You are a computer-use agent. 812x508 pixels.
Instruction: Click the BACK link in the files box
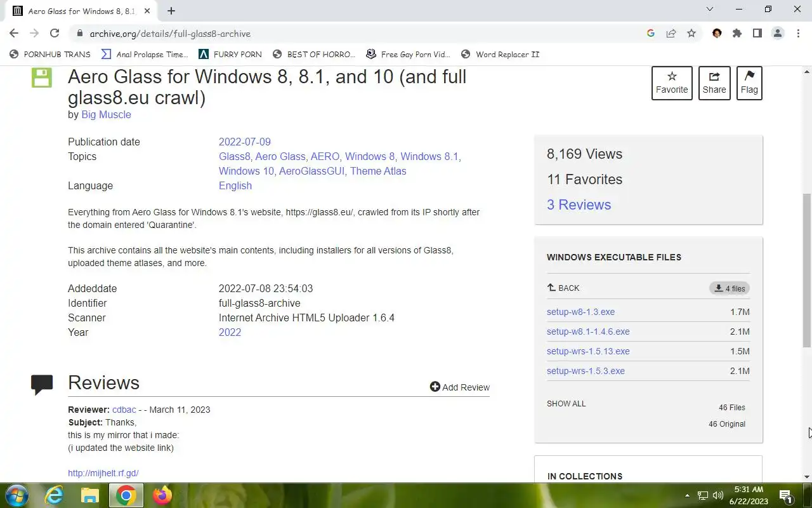tap(563, 288)
